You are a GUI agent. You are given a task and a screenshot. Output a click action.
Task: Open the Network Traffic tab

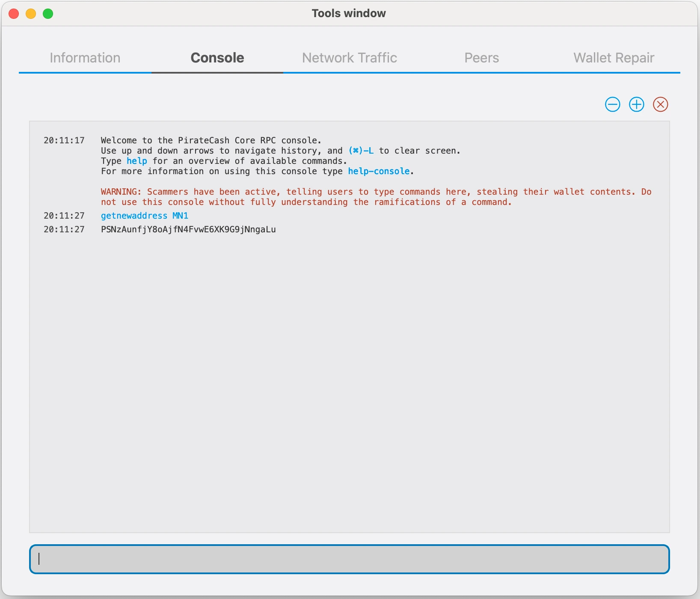350,58
